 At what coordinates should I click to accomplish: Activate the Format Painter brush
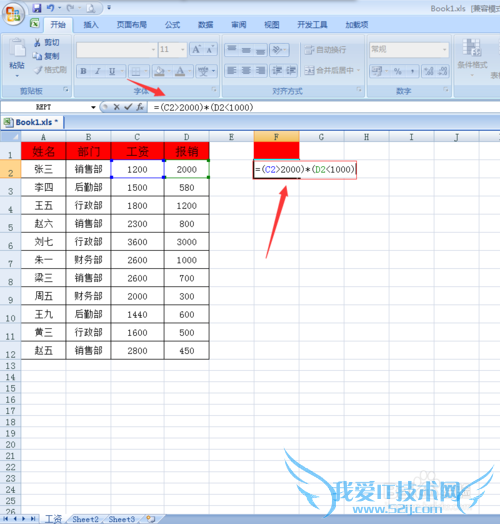50,70
